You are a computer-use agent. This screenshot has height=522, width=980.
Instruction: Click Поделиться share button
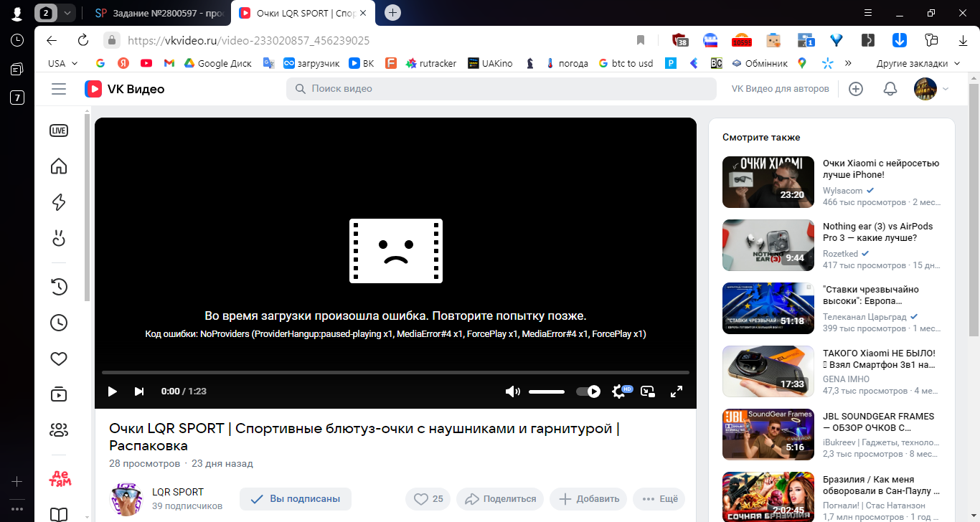(x=501, y=499)
